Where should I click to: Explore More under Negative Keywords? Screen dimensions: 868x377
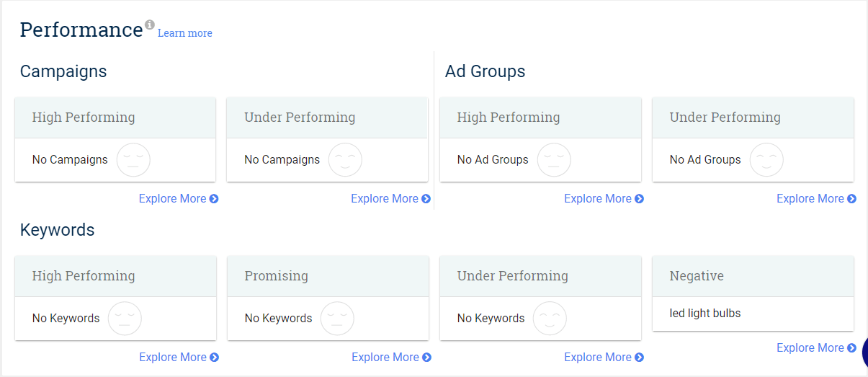pos(816,348)
